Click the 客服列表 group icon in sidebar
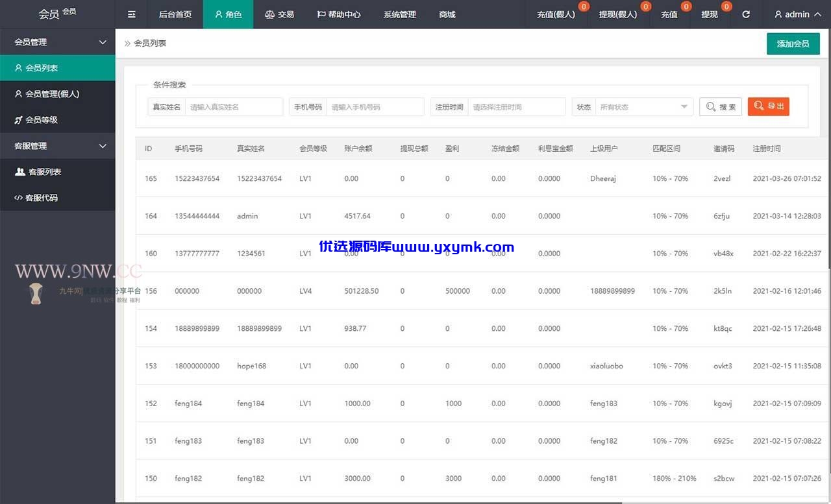This screenshot has width=831, height=504. coord(20,172)
